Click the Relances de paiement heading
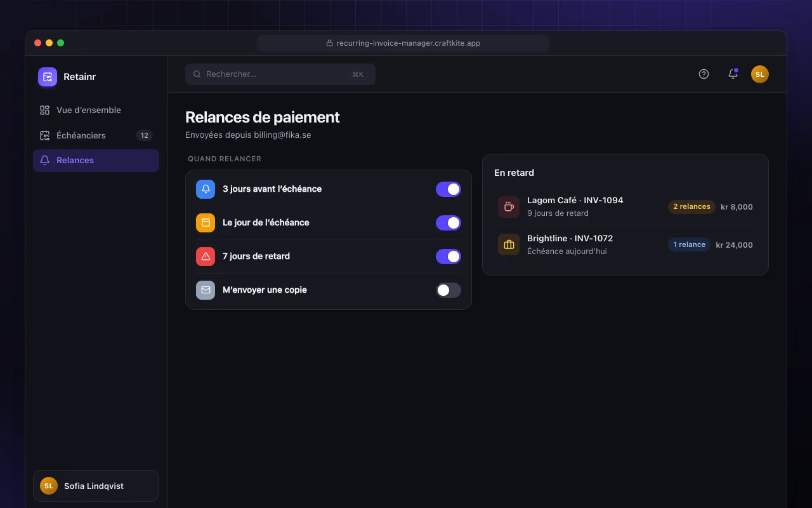Image resolution: width=812 pixels, height=508 pixels. tap(262, 117)
